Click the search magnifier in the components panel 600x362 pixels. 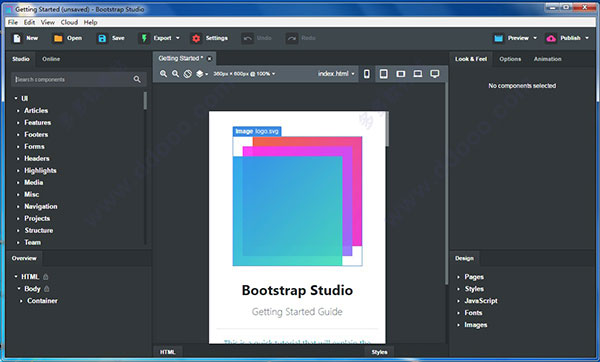click(x=137, y=79)
